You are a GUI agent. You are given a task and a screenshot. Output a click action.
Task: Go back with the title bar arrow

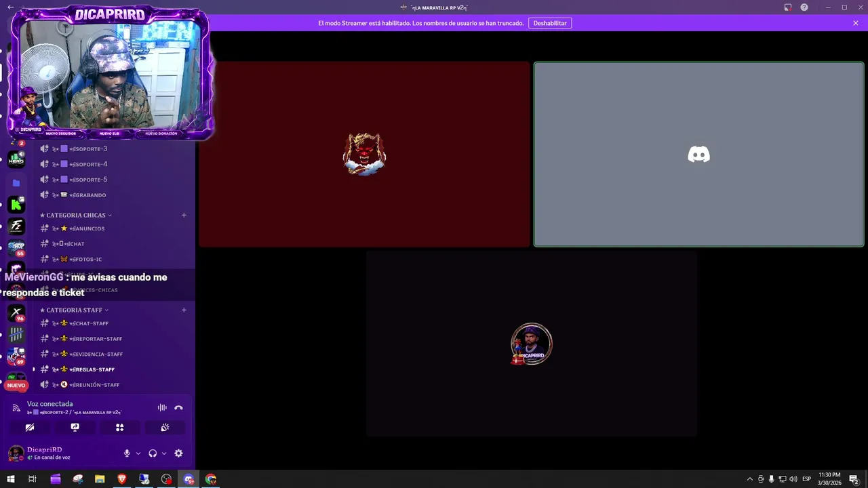(10, 7)
